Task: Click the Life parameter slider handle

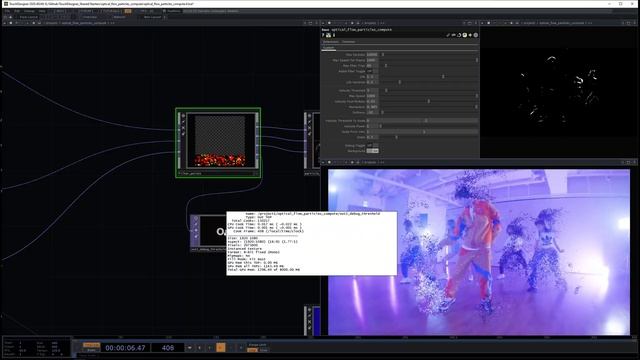Action: (x=443, y=77)
